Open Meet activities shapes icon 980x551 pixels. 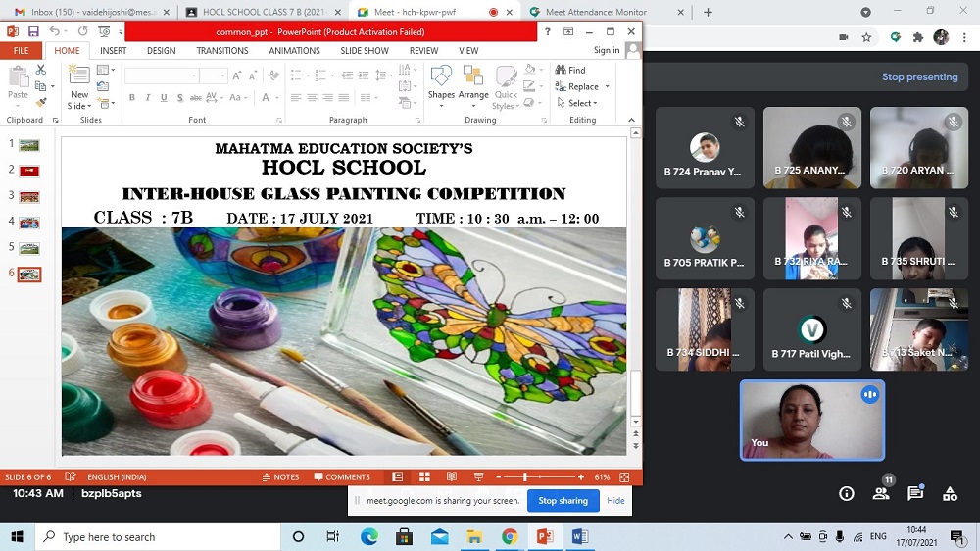pyautogui.click(x=949, y=494)
